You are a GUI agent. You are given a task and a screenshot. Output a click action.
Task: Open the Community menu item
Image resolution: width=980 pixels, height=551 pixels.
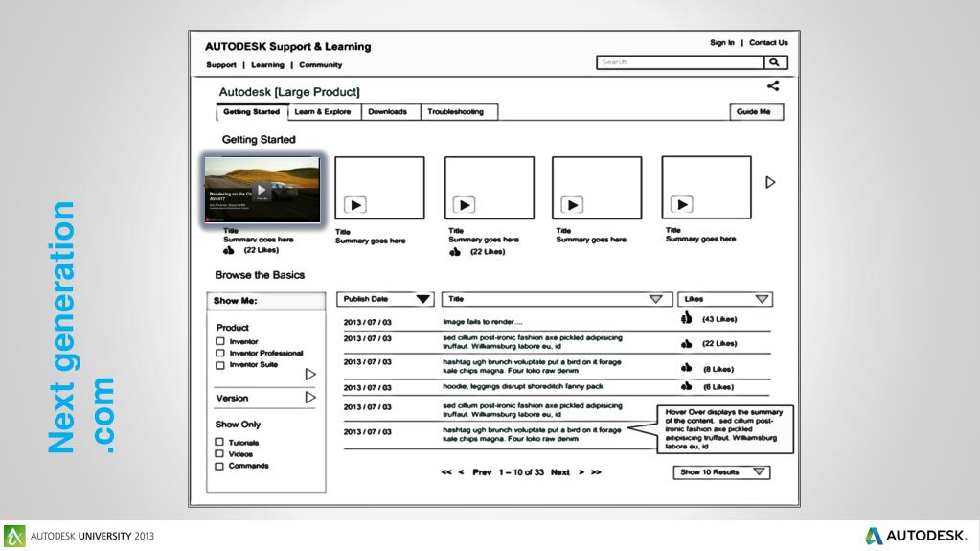pos(321,65)
